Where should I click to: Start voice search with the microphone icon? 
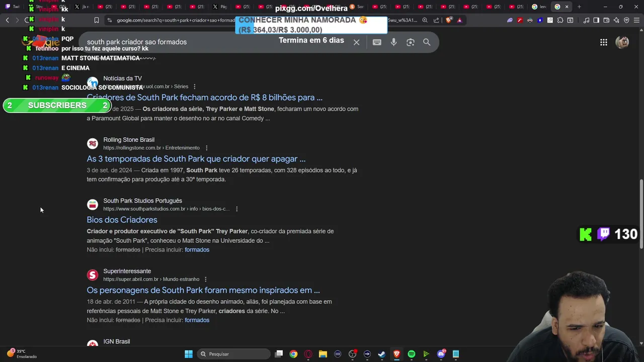(x=394, y=42)
